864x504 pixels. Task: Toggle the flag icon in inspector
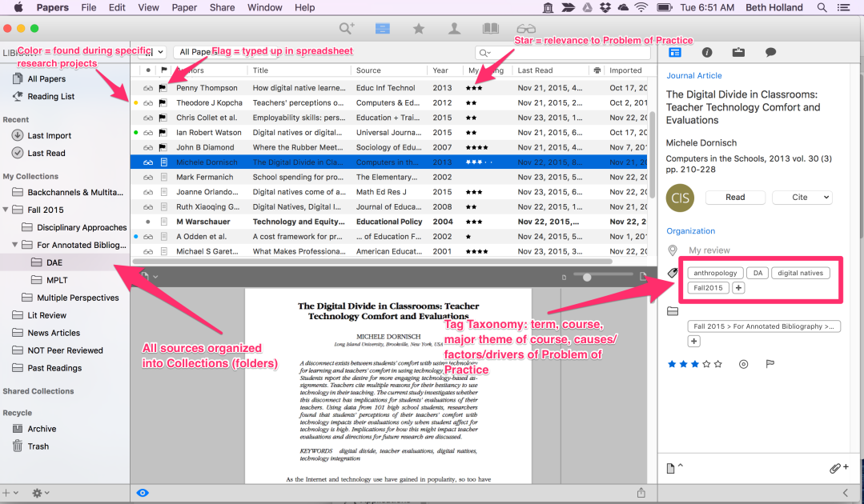coord(770,364)
